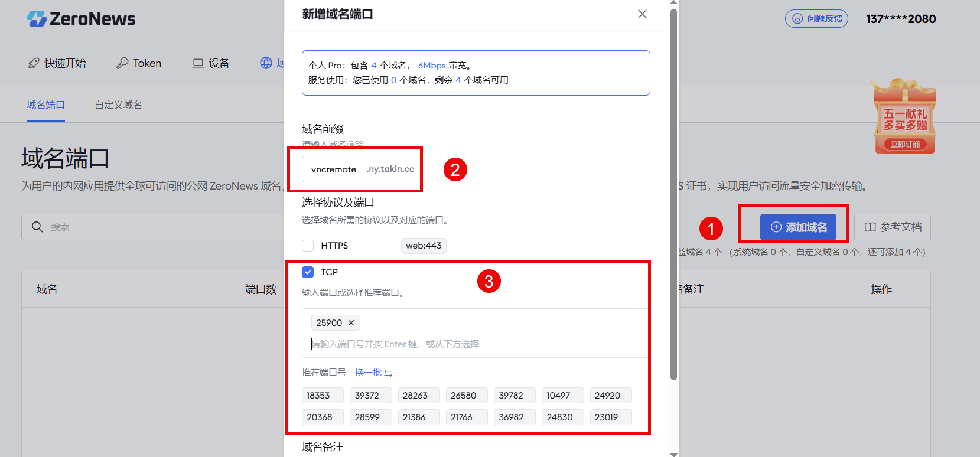
Task: Click the 推荐端口号 label
Action: tap(324, 373)
